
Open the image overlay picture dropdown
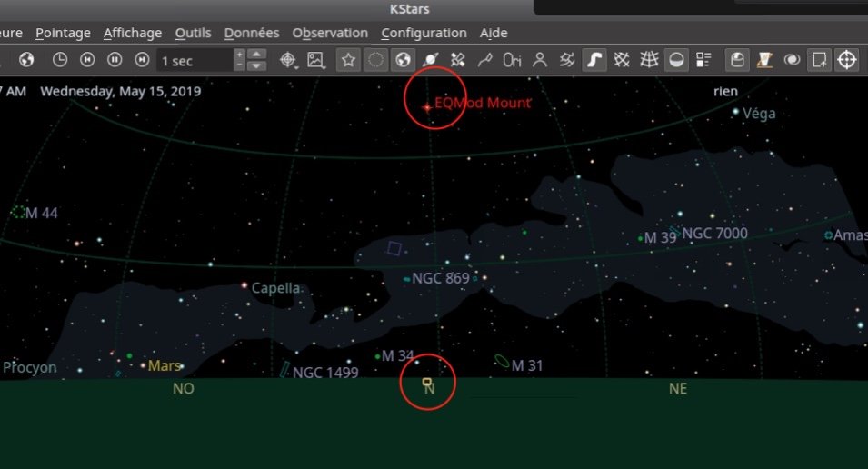[316, 60]
